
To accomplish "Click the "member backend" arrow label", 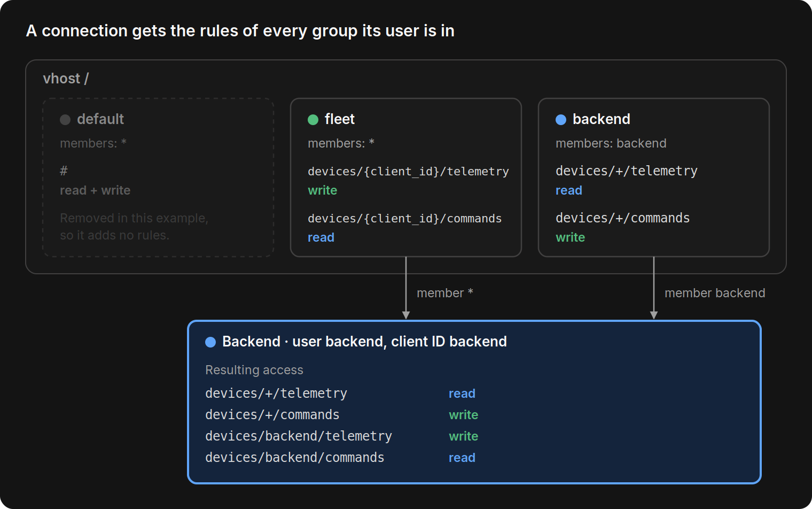I will pos(715,293).
